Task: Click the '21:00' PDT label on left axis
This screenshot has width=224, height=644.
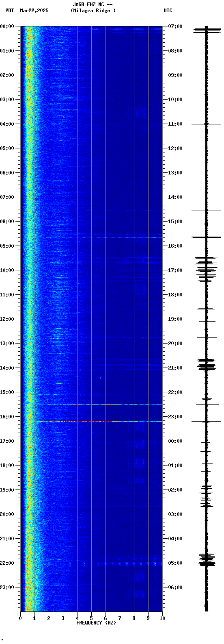Action: (x=7, y=539)
